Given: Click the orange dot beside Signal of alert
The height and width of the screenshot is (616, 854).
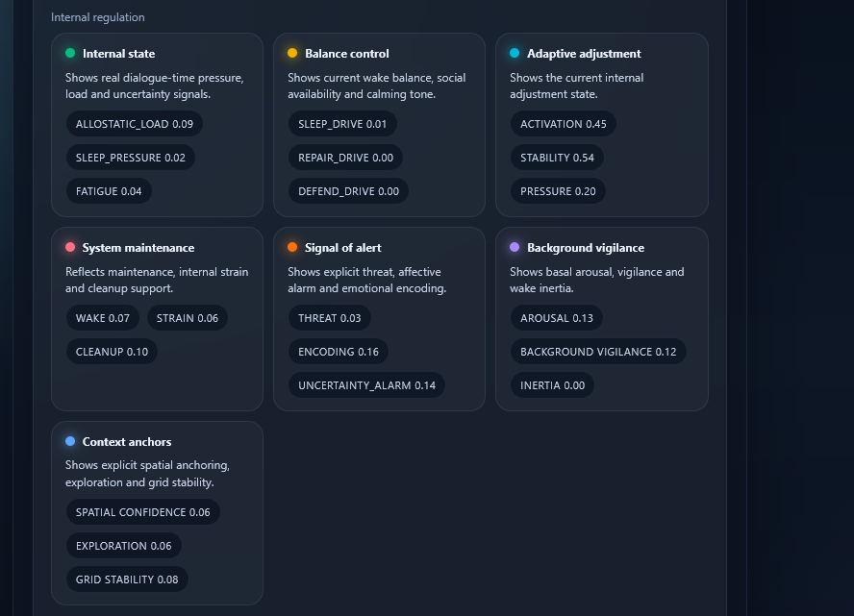Looking at the screenshot, I should (x=292, y=248).
